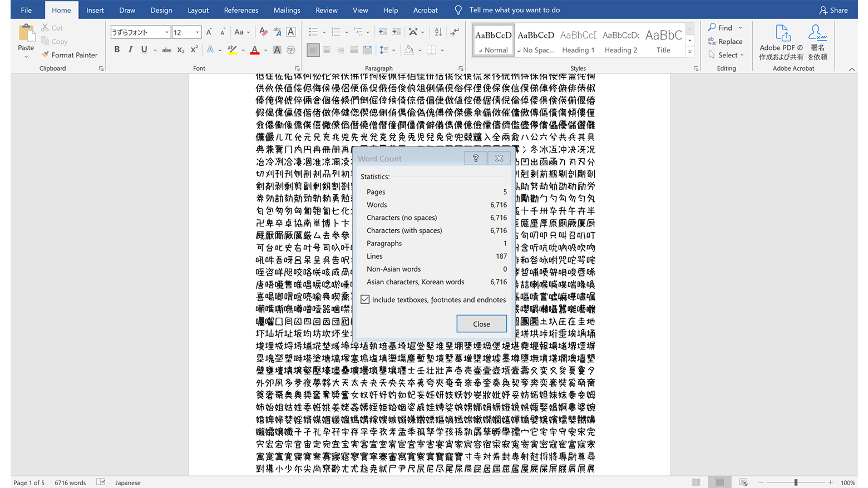
Task: Close the Word Count dialog
Action: click(481, 324)
